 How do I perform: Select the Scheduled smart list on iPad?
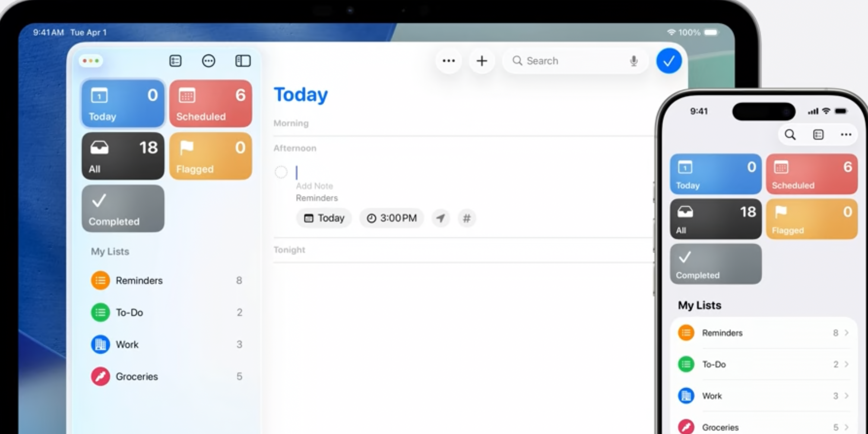pyautogui.click(x=211, y=103)
